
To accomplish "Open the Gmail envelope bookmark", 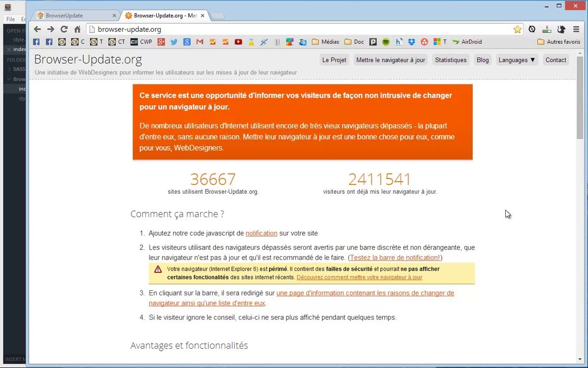I will pos(200,42).
